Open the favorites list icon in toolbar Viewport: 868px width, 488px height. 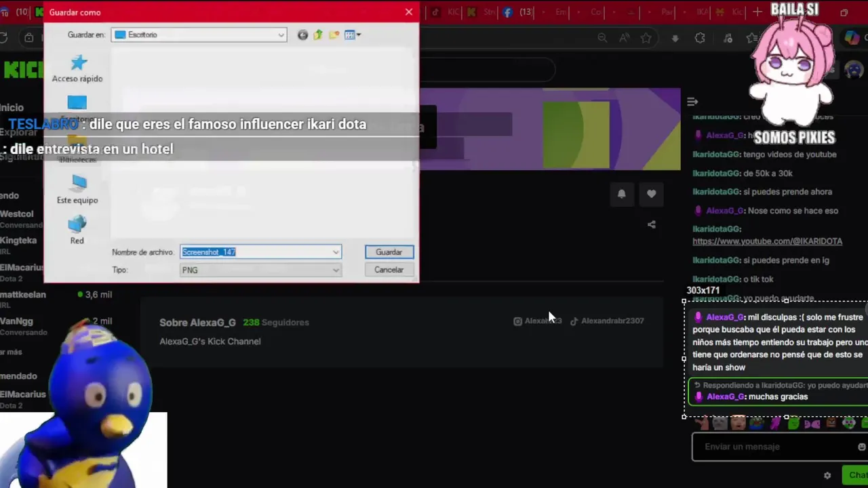(x=751, y=38)
